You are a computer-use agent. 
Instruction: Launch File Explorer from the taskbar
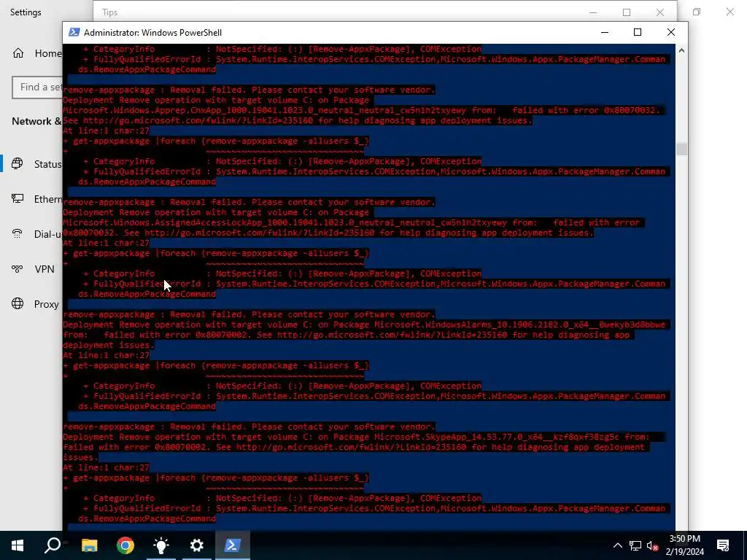[89, 545]
